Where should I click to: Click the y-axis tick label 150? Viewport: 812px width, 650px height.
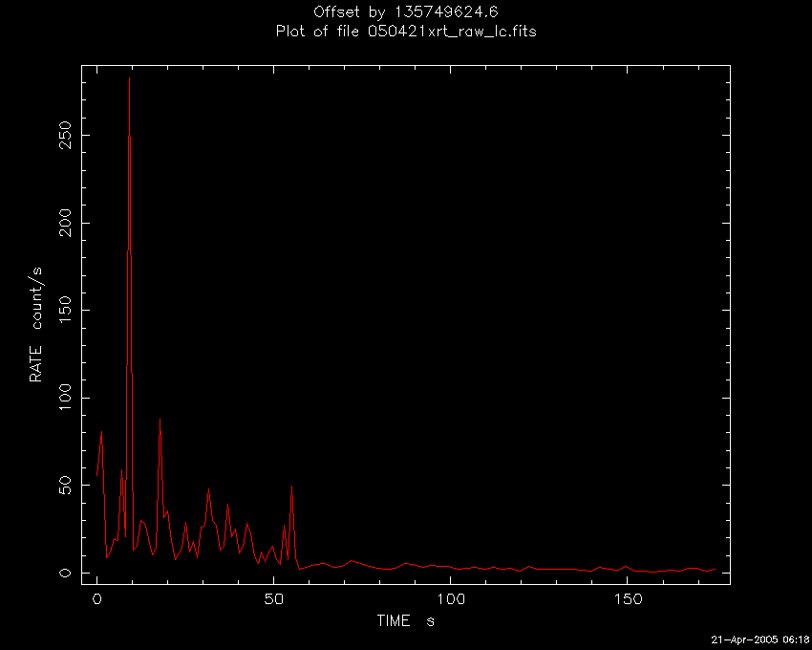66,311
